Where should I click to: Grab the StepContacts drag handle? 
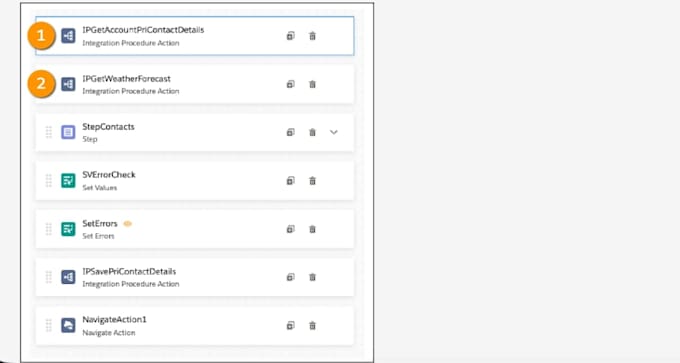(49, 132)
